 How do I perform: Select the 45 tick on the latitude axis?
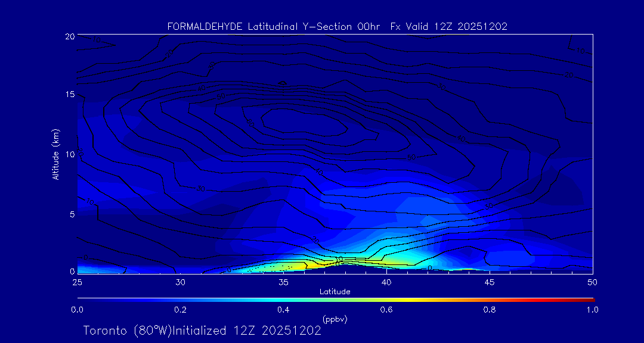(490, 281)
